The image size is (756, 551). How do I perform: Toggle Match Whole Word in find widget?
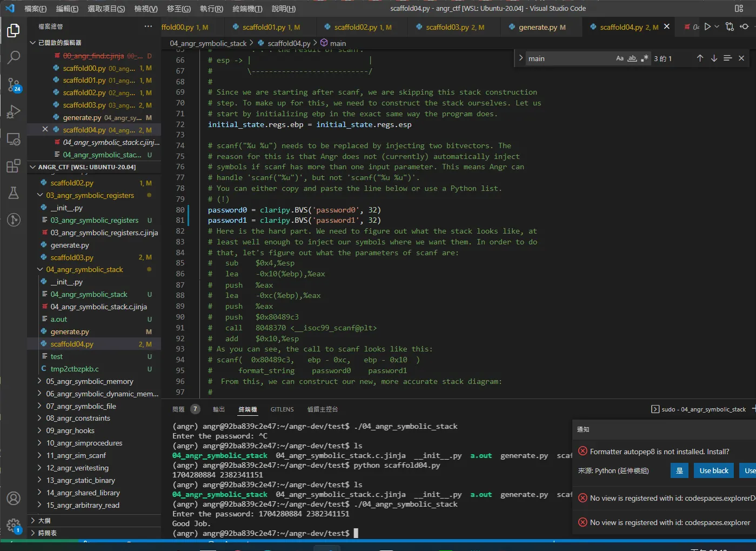632,58
